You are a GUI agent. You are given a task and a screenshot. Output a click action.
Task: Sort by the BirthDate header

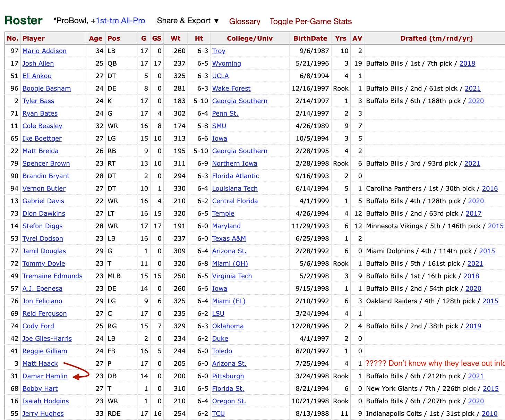coord(310,38)
